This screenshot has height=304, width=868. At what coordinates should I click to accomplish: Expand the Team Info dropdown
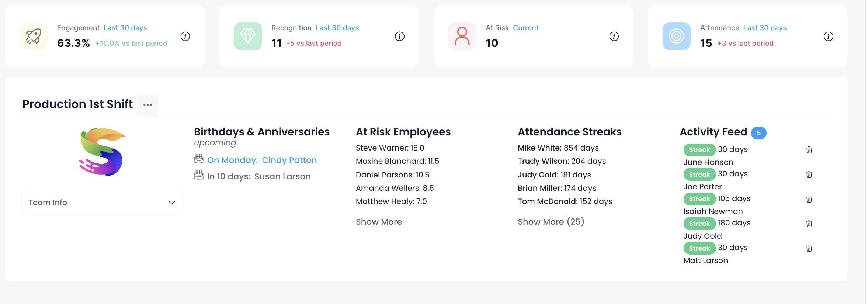pyautogui.click(x=102, y=203)
